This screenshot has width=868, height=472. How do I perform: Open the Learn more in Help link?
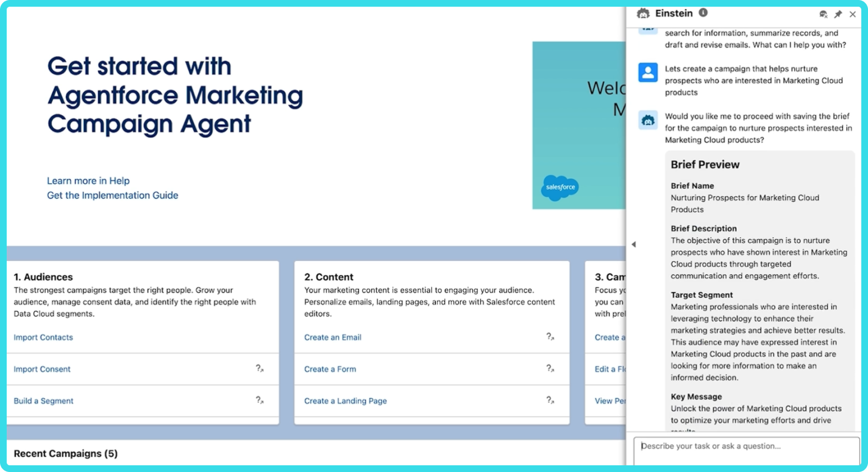[88, 181]
